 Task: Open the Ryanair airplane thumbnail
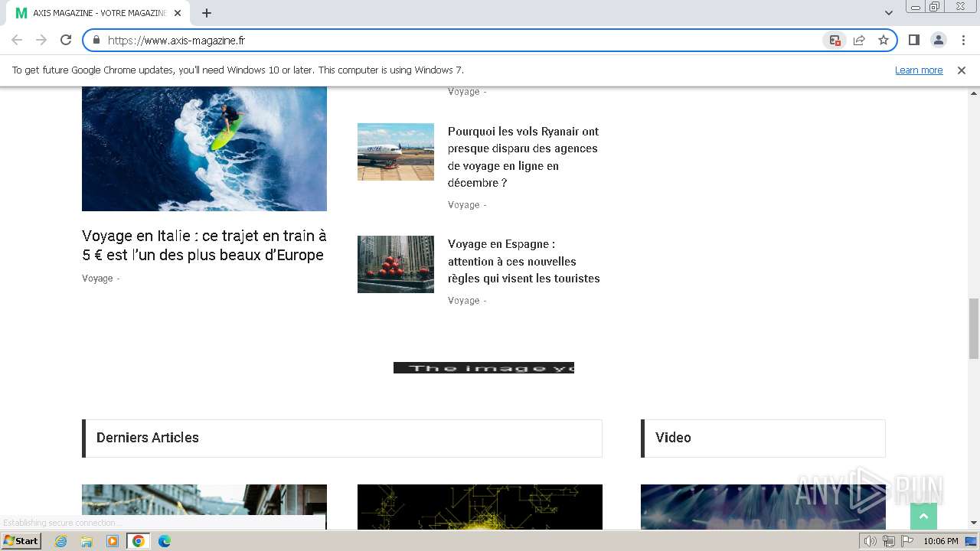(396, 152)
